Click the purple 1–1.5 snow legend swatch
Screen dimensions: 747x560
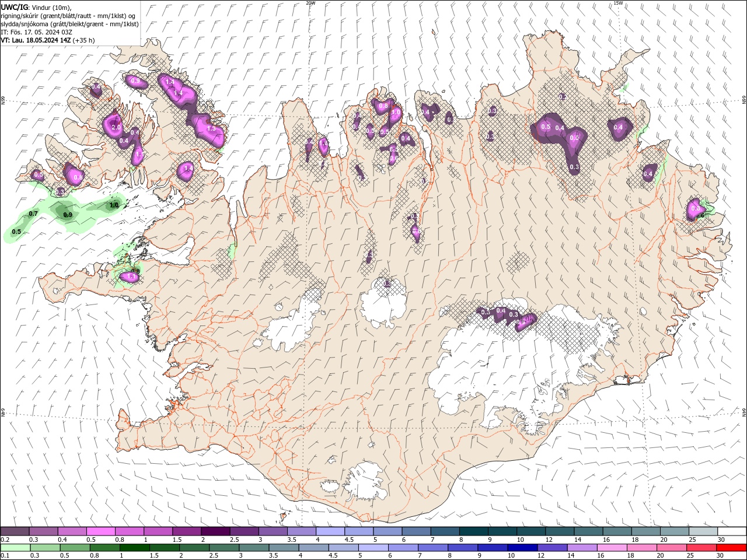point(158,531)
